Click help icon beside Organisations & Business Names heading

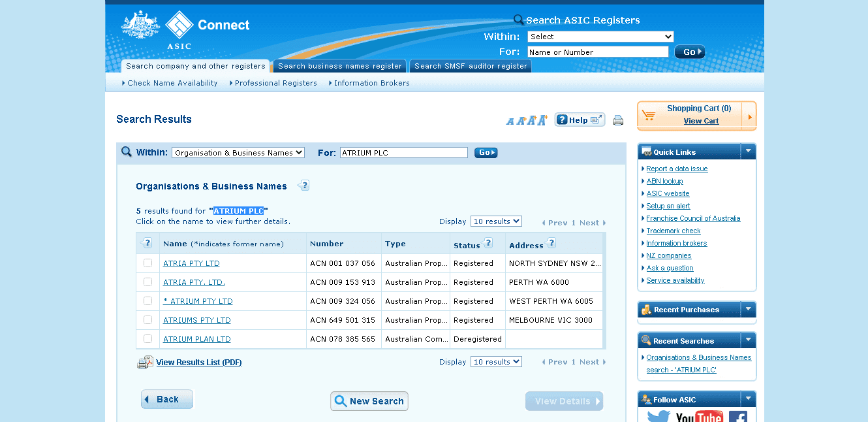pos(303,186)
